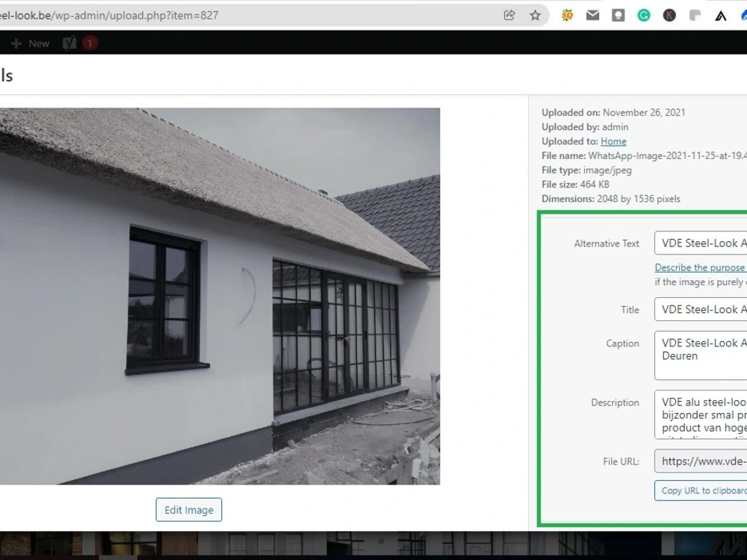Click into the Caption text area
This screenshot has height=560, width=747.
pos(701,355)
